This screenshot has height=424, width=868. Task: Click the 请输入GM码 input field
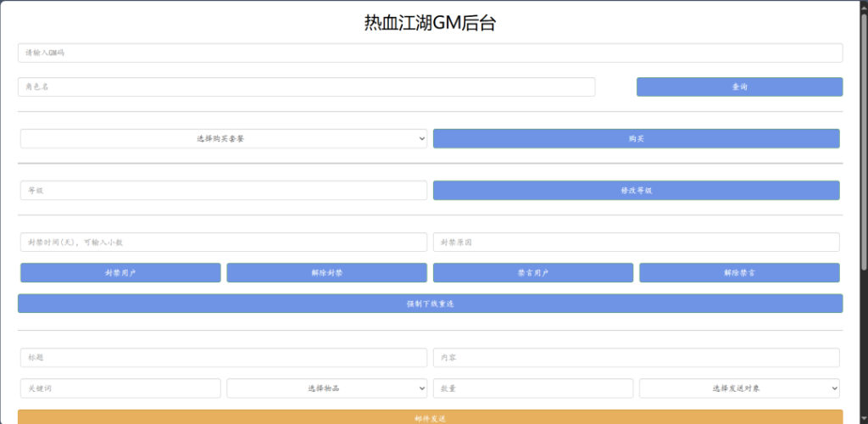430,53
